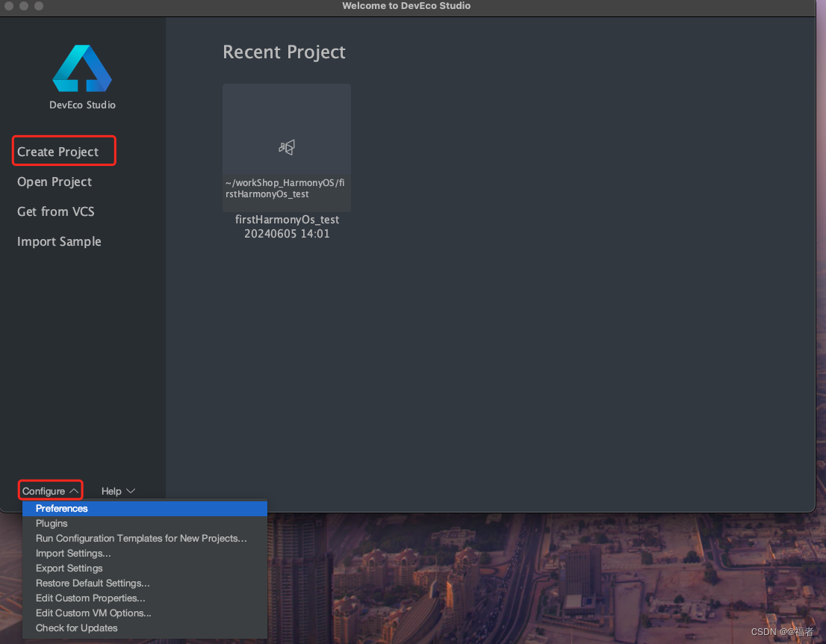Click the Help chevron arrow

(131, 491)
